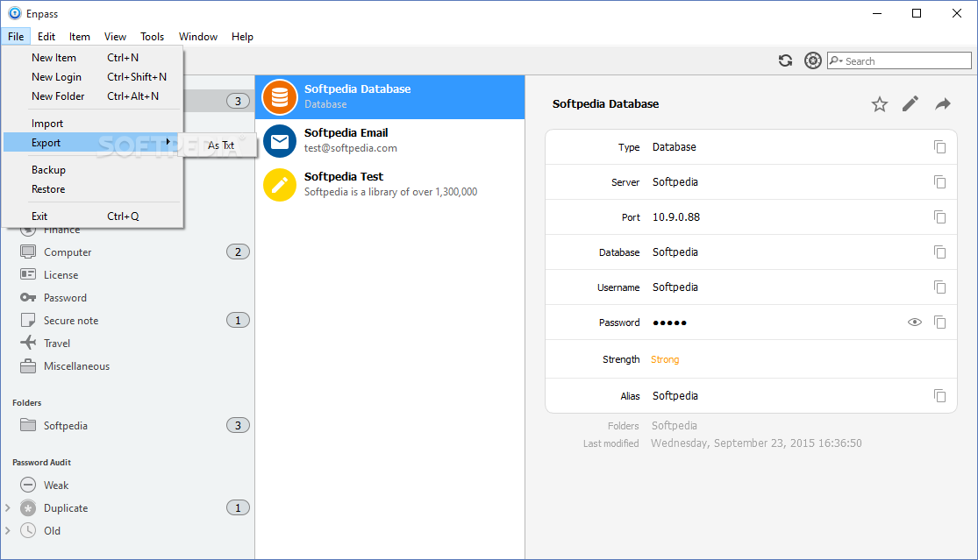This screenshot has width=978, height=560.
Task: Select the Secure note category
Action: click(x=129, y=320)
